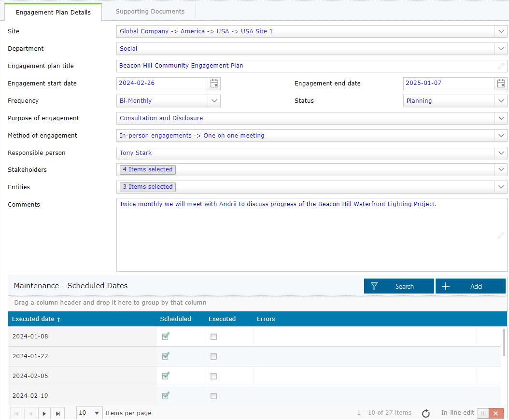Open the engagement end date calendar picker
Viewport: 509px width, 420px height.
click(x=501, y=84)
